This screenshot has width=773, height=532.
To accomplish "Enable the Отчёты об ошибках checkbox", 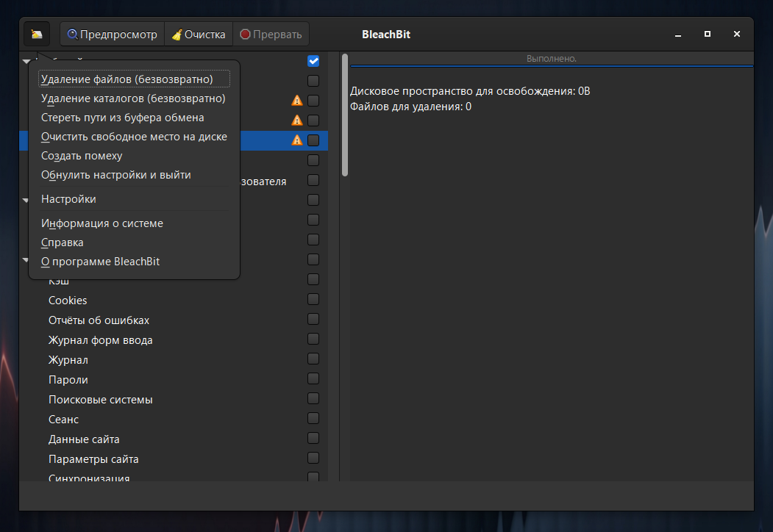I will [x=313, y=319].
